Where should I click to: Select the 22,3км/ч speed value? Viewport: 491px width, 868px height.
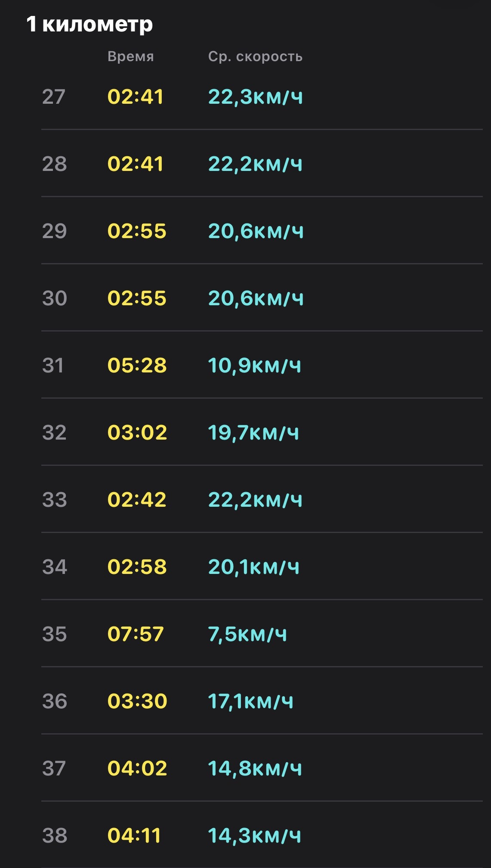click(x=256, y=97)
